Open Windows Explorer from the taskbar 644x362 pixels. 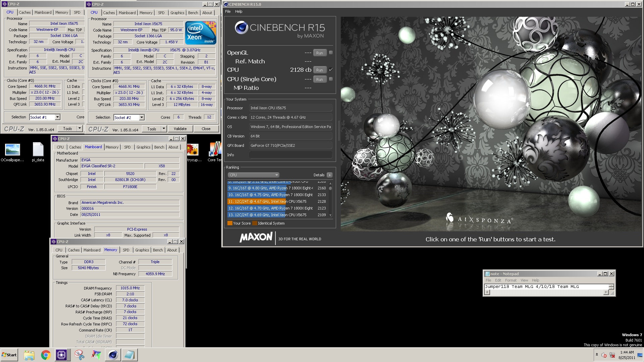[x=29, y=355]
